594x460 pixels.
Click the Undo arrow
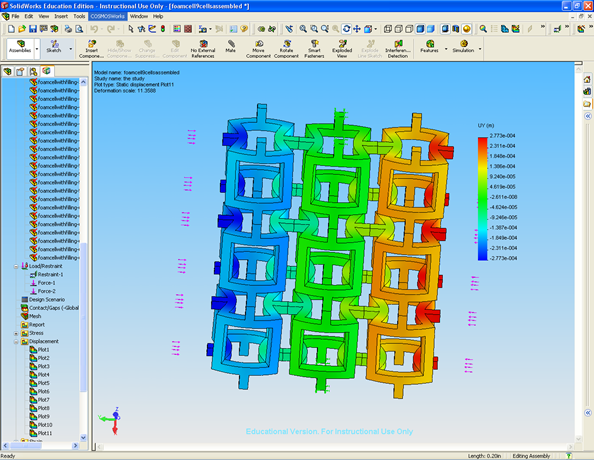(94, 29)
